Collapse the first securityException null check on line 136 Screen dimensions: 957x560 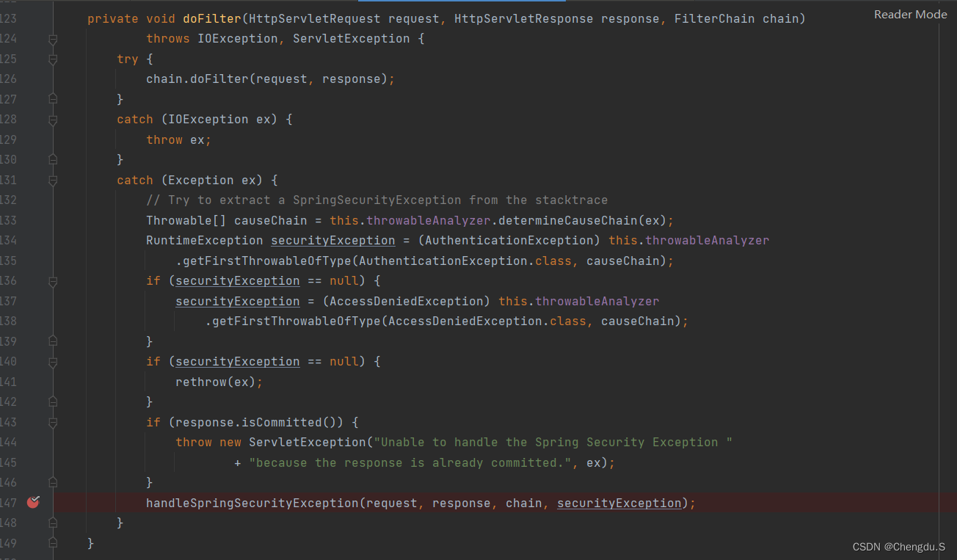[x=52, y=280]
